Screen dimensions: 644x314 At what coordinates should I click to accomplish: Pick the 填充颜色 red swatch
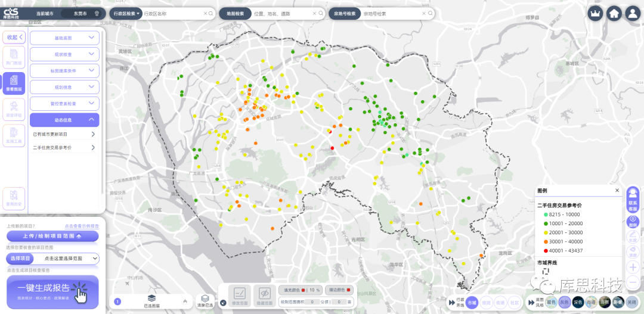(303, 290)
